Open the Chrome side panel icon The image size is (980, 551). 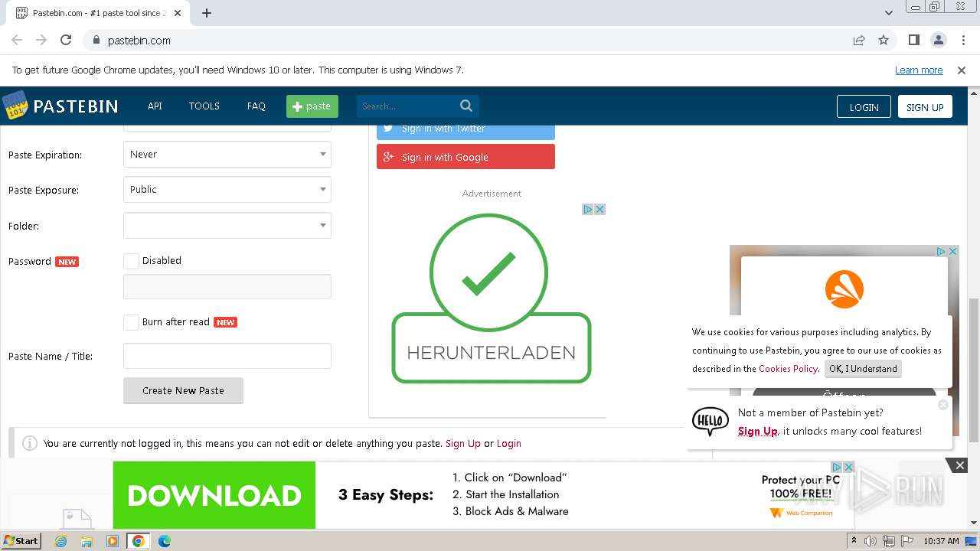click(913, 40)
